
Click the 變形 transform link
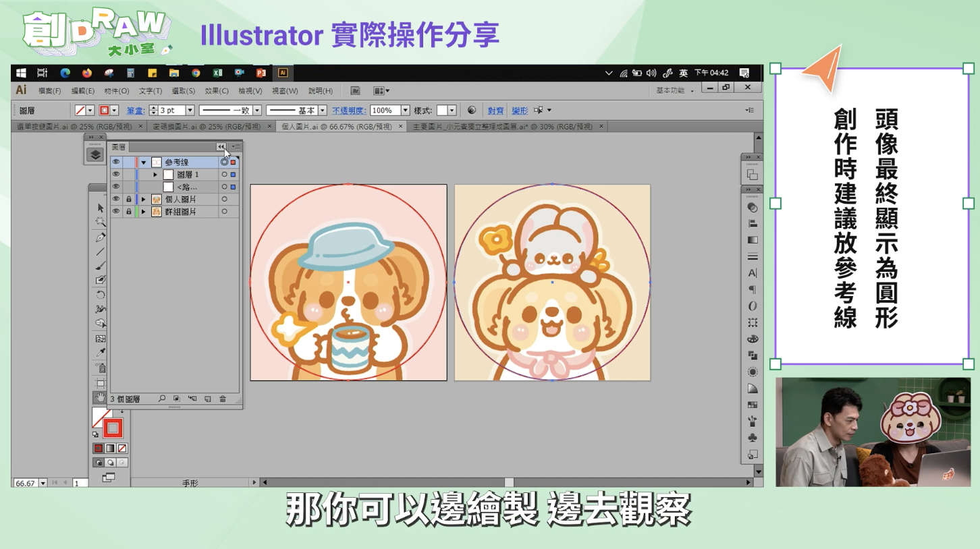pyautogui.click(x=520, y=110)
